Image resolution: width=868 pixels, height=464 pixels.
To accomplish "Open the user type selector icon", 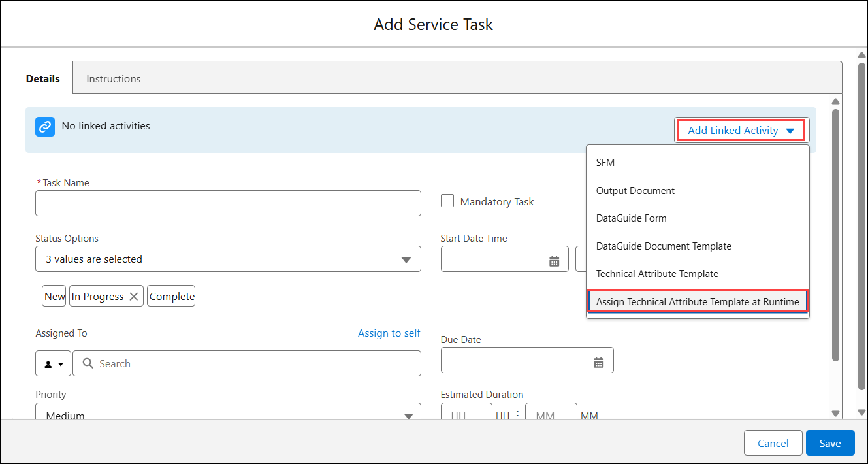I will [x=54, y=364].
